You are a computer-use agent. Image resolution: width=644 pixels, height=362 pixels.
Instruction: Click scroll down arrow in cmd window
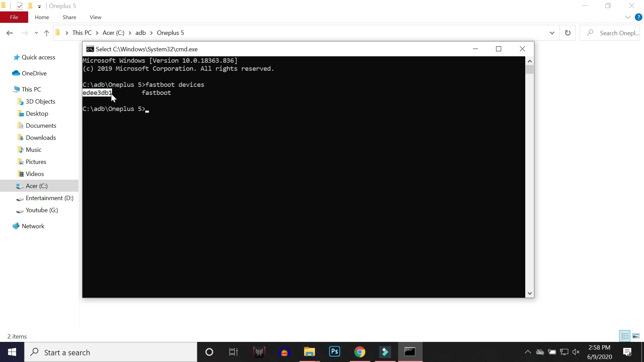click(530, 293)
